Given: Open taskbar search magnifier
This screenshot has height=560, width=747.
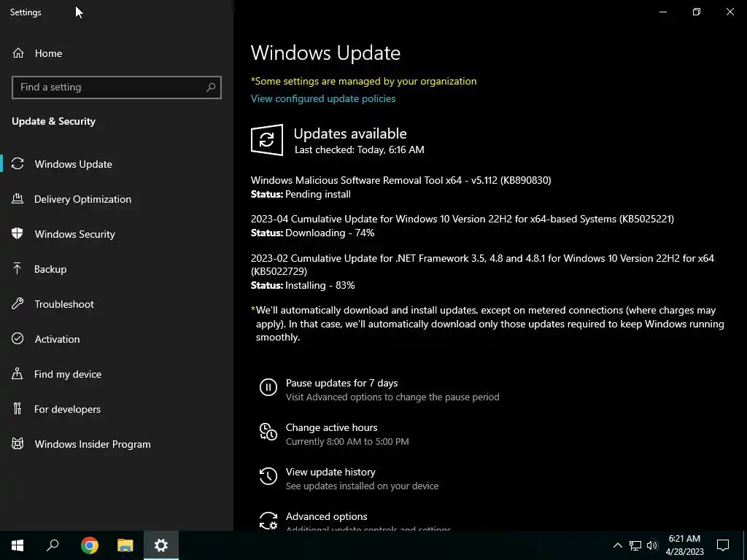Looking at the screenshot, I should tap(53, 545).
